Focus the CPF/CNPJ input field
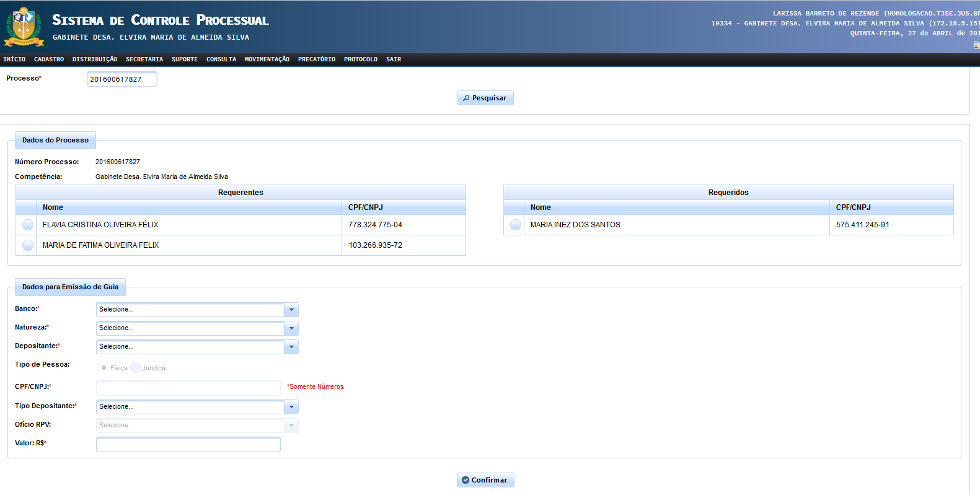980x493 pixels. (188, 388)
